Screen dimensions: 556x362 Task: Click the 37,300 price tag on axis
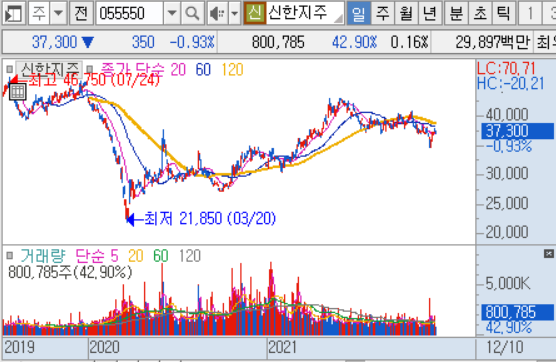click(517, 131)
